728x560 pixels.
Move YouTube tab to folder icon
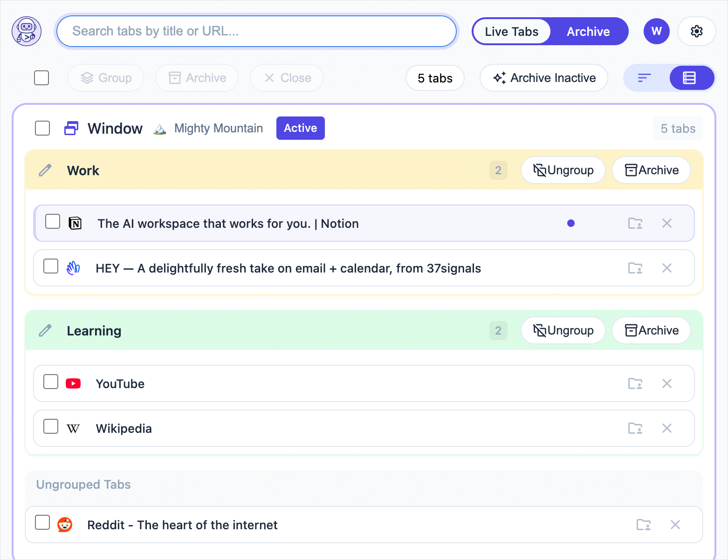coord(635,383)
